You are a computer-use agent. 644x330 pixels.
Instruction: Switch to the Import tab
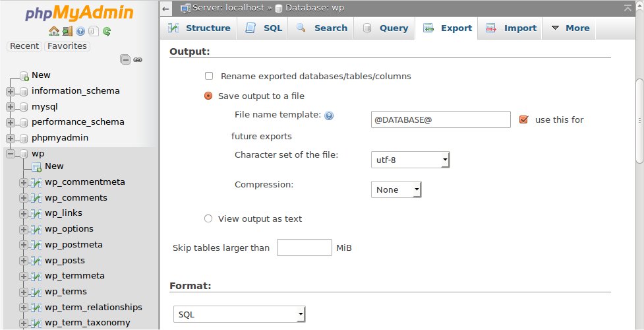pyautogui.click(x=511, y=28)
